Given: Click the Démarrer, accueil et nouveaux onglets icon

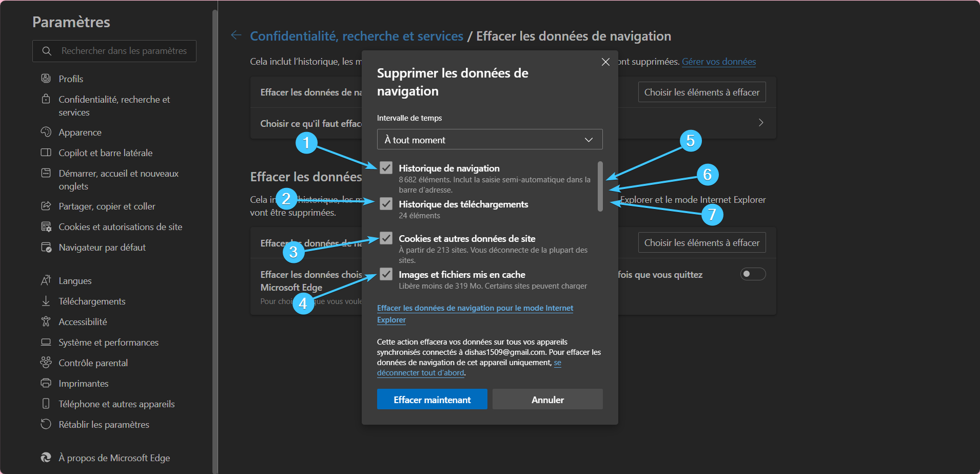Looking at the screenshot, I should coord(46,173).
